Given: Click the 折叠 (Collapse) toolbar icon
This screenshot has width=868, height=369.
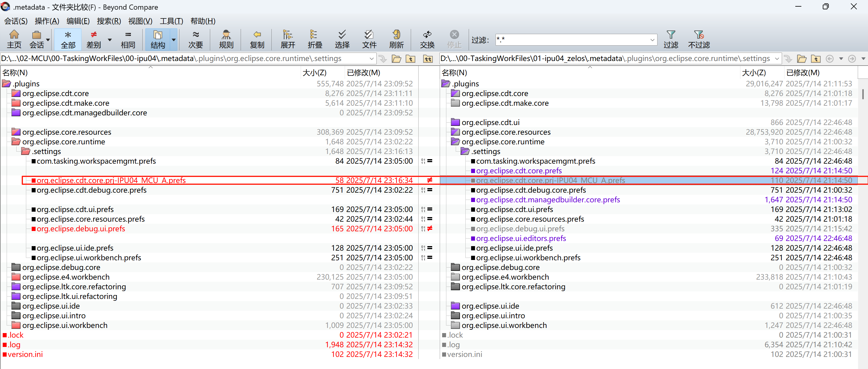Looking at the screenshot, I should pyautogui.click(x=314, y=39).
